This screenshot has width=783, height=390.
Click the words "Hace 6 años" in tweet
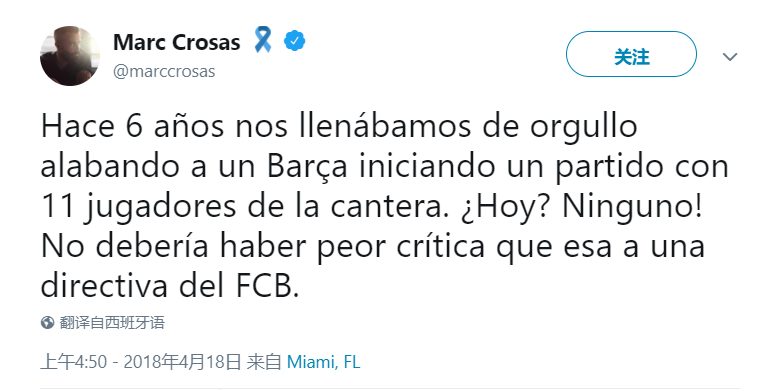[x=132, y=127]
